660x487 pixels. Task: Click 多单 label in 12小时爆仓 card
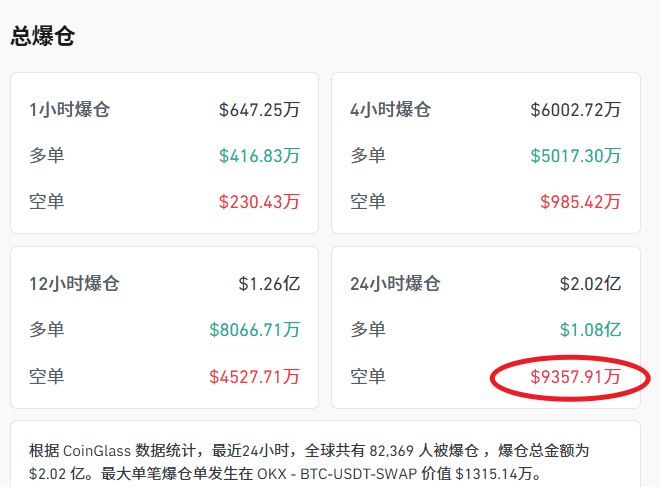[47, 330]
